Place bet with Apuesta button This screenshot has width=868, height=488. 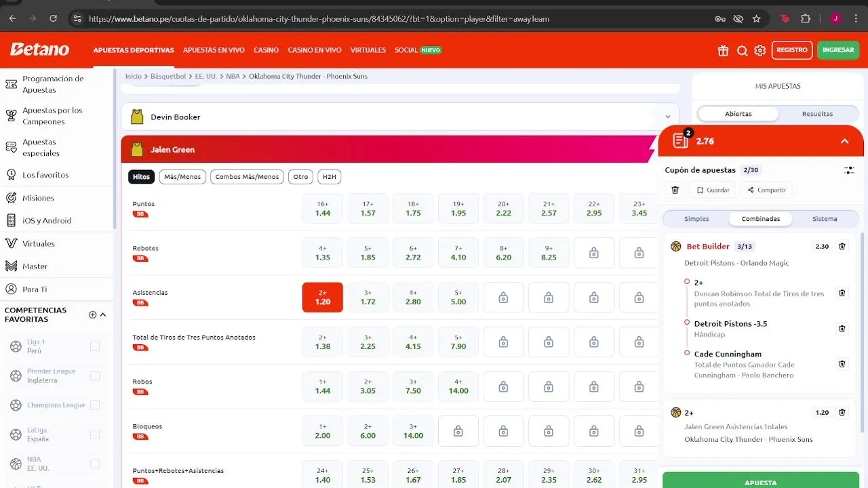click(761, 480)
